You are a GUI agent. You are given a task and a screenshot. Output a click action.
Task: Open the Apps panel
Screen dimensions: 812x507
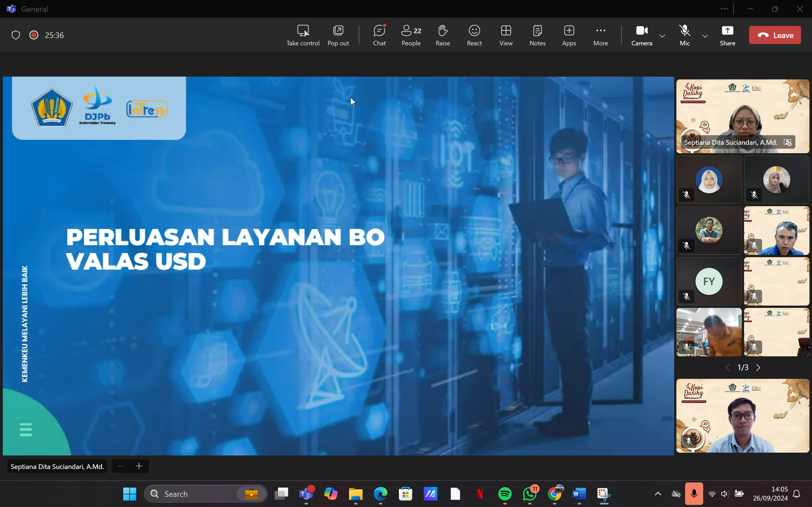coord(569,35)
